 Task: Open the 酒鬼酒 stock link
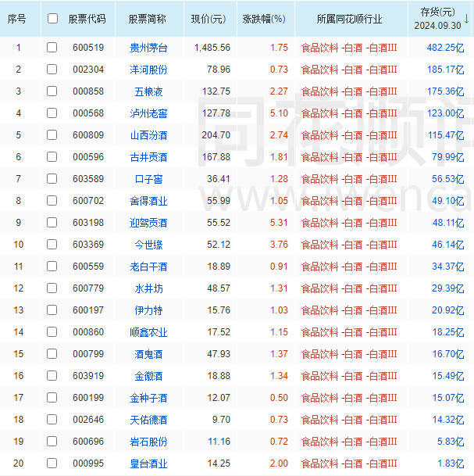(148, 354)
